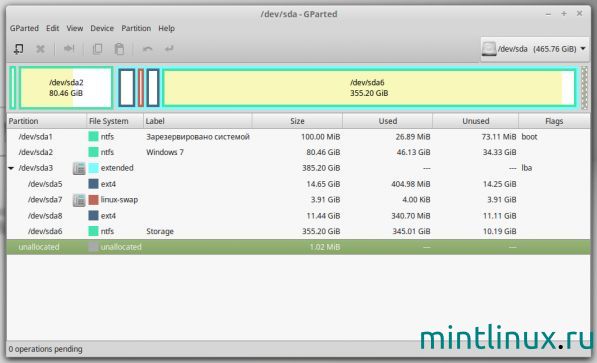
Task: Click the '11.11 GiB' unused value
Action: click(x=500, y=216)
